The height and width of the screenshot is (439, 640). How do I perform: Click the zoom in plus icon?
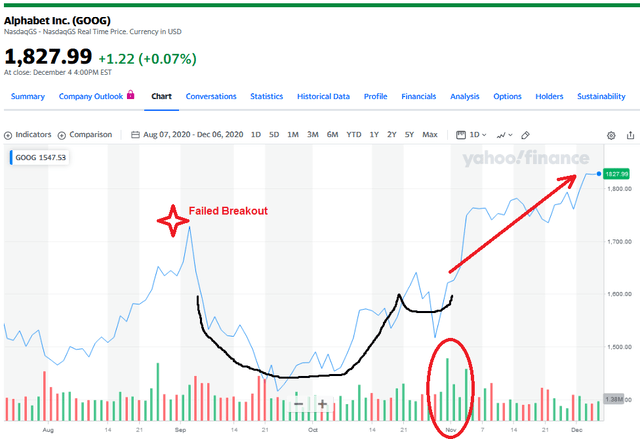(x=322, y=404)
